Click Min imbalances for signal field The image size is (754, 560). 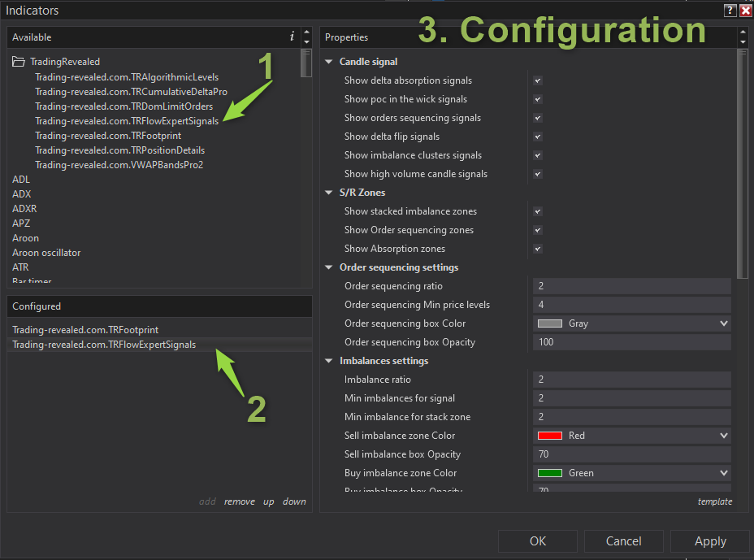click(632, 398)
